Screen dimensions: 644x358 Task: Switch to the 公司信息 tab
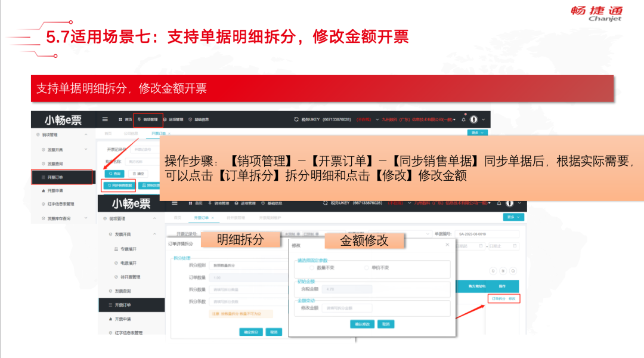pyautogui.click(x=131, y=134)
